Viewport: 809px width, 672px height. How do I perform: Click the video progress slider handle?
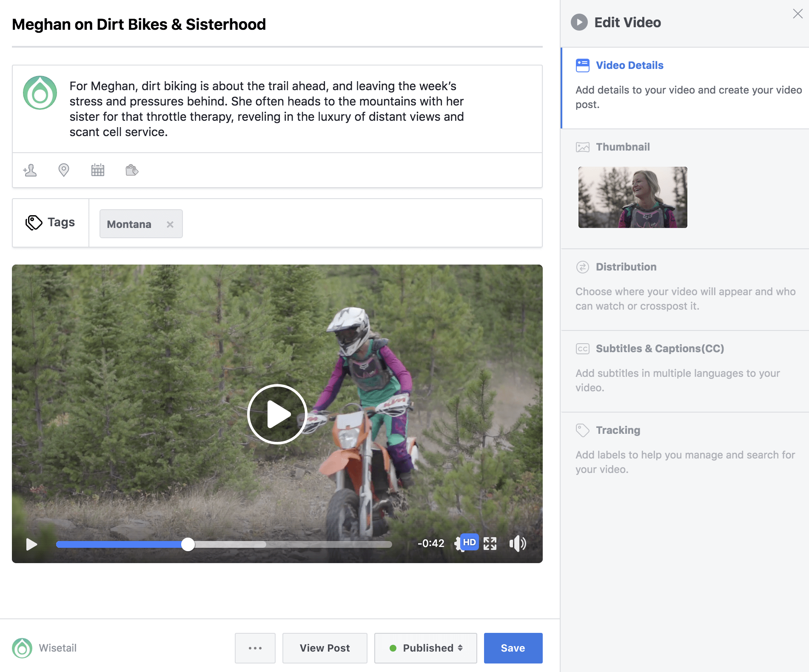coord(188,544)
